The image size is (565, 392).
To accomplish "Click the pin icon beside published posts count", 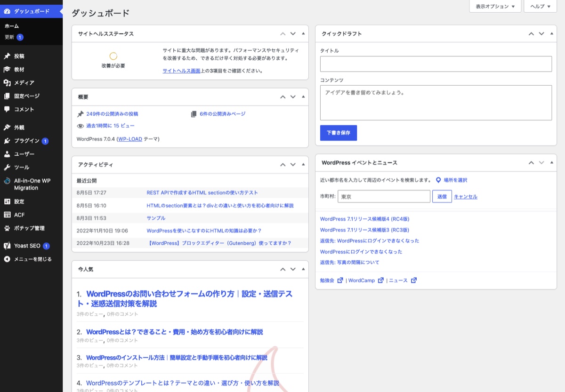I will click(81, 114).
